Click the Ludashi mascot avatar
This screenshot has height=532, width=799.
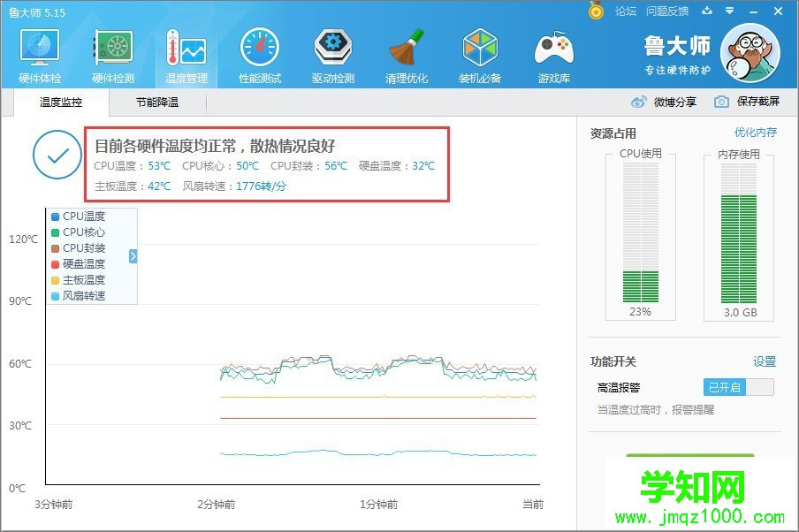(750, 53)
